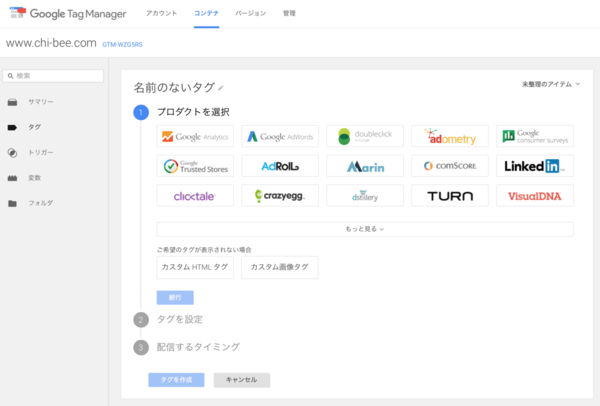Select the AdRoll product
The width and height of the screenshot is (600, 406).
pos(280,166)
